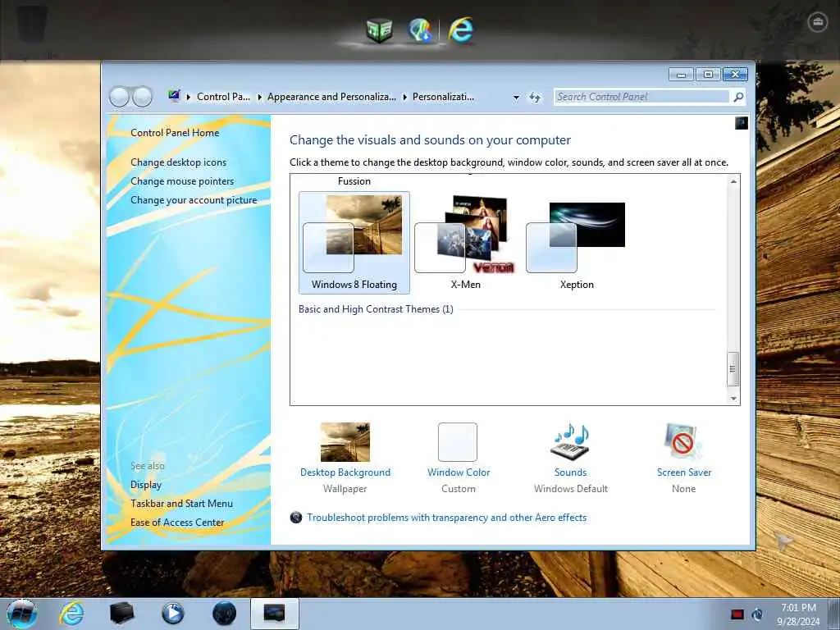
Task: Click Basic and High Contrast Themes (1) heading
Action: [x=376, y=309]
